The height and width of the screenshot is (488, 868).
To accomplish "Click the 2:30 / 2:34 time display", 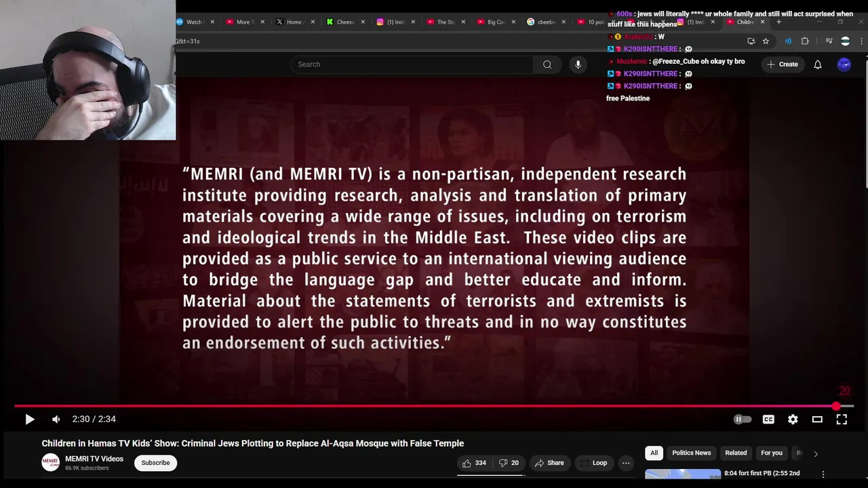I will pyautogui.click(x=94, y=420).
